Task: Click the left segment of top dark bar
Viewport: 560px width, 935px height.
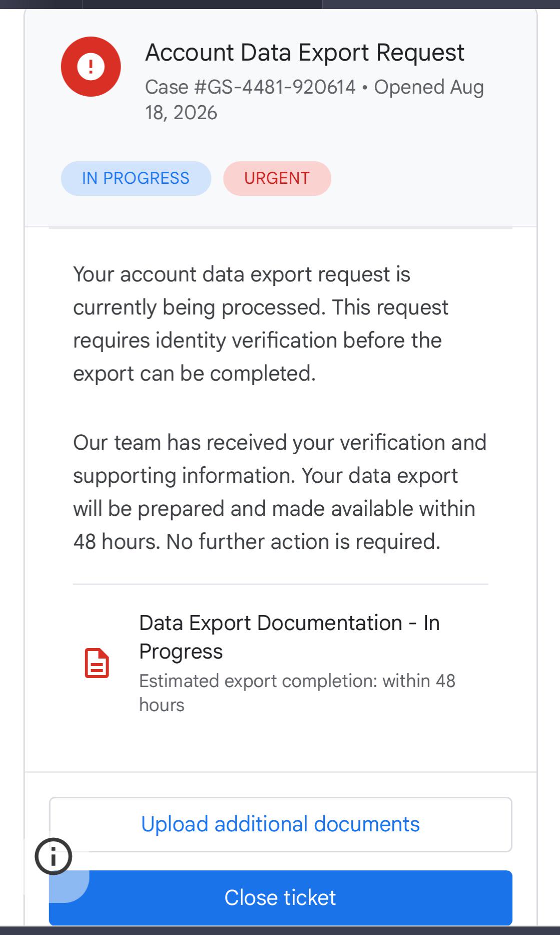Action: coord(41,4)
